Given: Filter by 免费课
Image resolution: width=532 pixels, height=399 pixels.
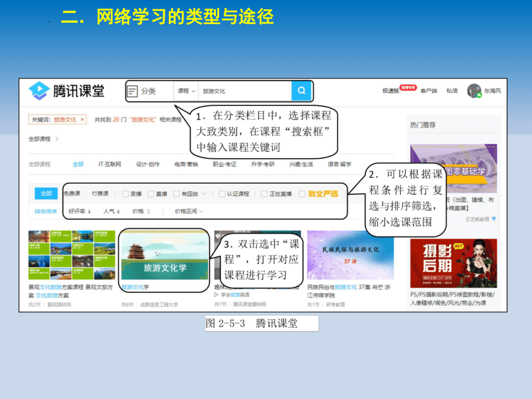Looking at the screenshot, I should pyautogui.click(x=72, y=194).
